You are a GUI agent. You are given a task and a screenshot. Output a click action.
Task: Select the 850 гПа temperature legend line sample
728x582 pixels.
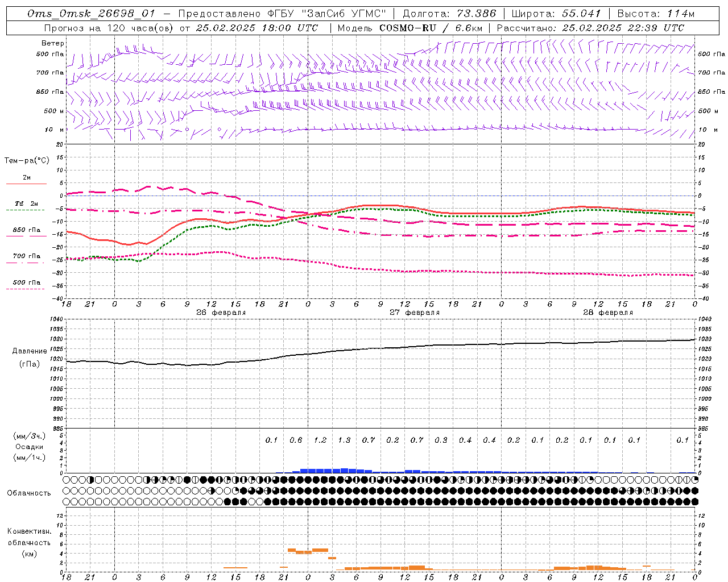[25, 236]
